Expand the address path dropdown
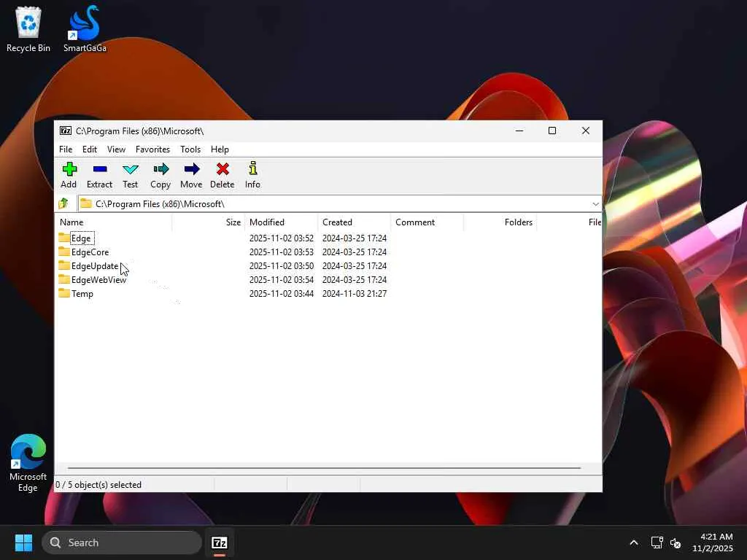The width and height of the screenshot is (747, 560). 595,204
